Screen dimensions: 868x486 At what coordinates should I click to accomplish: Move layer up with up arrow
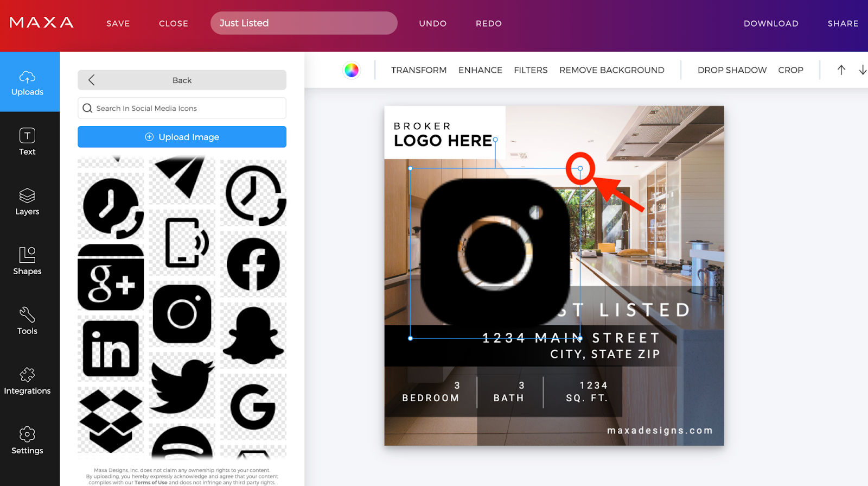841,70
